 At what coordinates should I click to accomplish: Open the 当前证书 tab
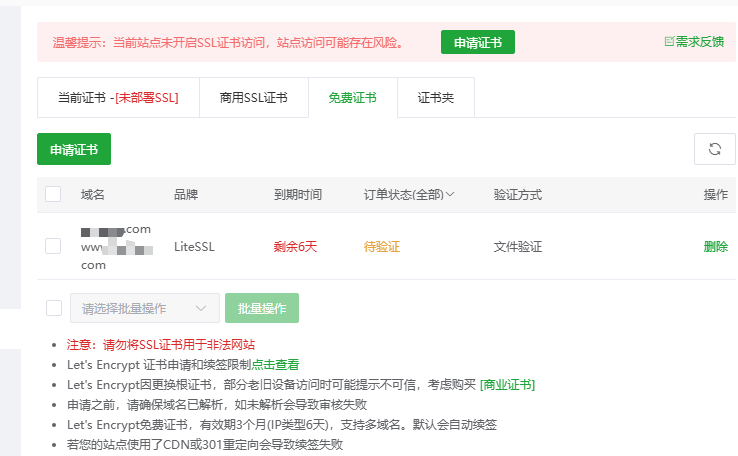pos(118,98)
